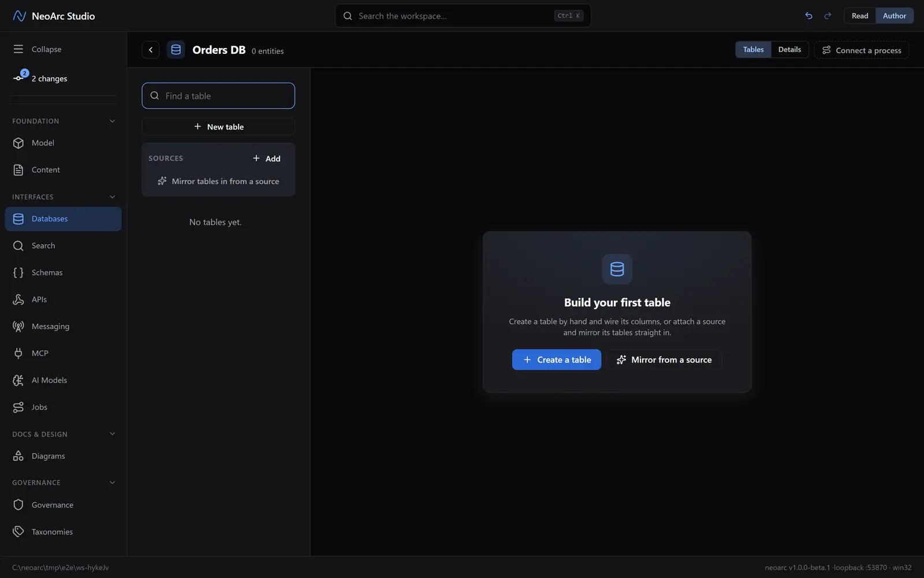This screenshot has height=578, width=924.
Task: Click the database icon above Build your first table
Action: (617, 269)
